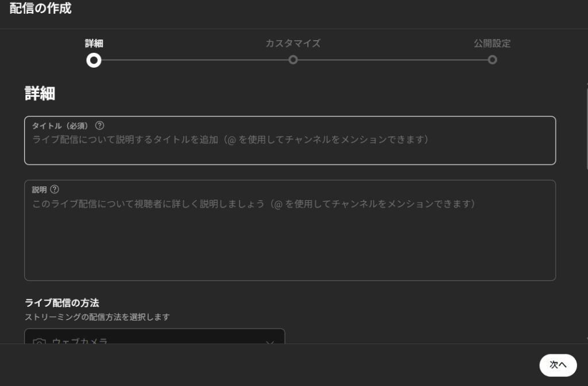Focus the 説明 description text area

(290, 230)
